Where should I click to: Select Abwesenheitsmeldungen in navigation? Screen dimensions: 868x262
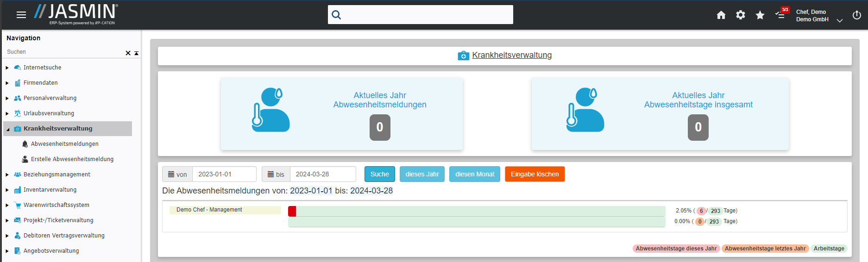[64, 144]
